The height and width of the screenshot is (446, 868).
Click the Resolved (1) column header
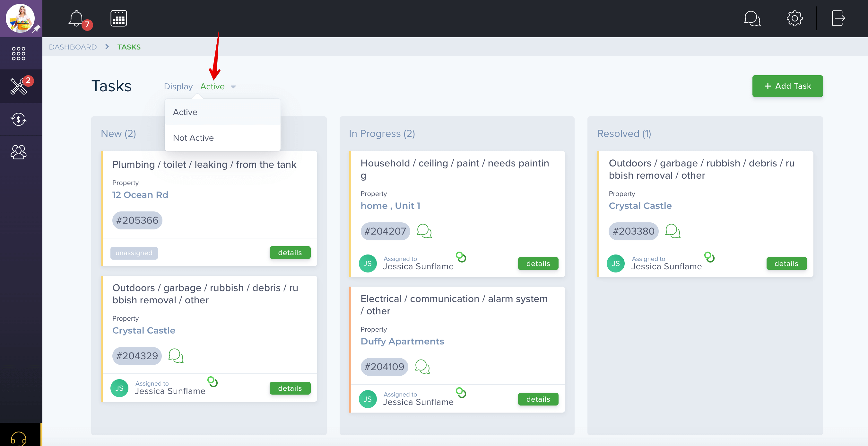pos(624,134)
